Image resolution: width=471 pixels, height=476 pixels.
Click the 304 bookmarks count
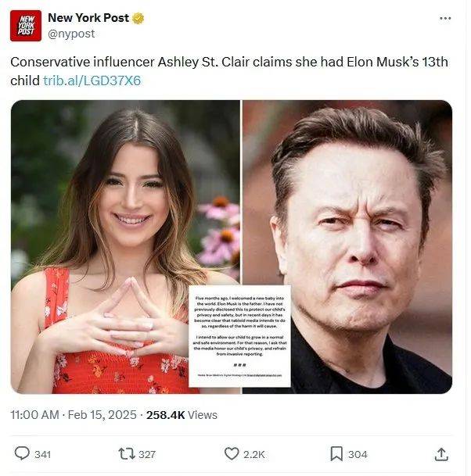pyautogui.click(x=358, y=454)
